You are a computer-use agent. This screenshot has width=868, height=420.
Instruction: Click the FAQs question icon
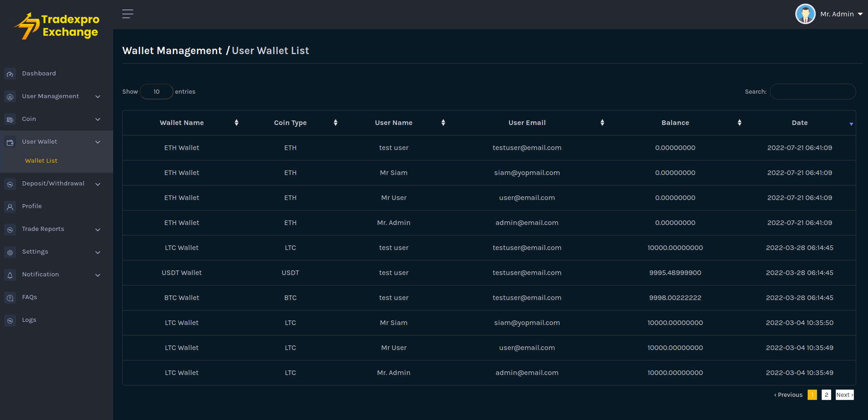(x=10, y=297)
